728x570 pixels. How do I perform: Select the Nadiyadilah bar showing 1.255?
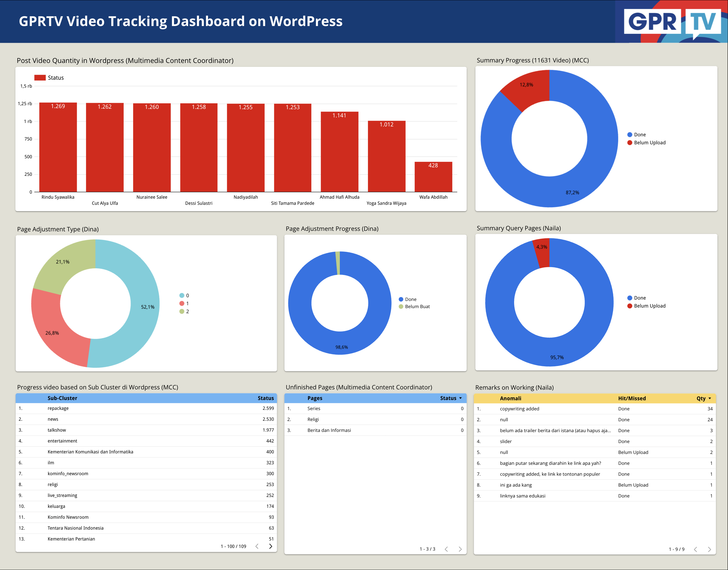tap(246, 148)
